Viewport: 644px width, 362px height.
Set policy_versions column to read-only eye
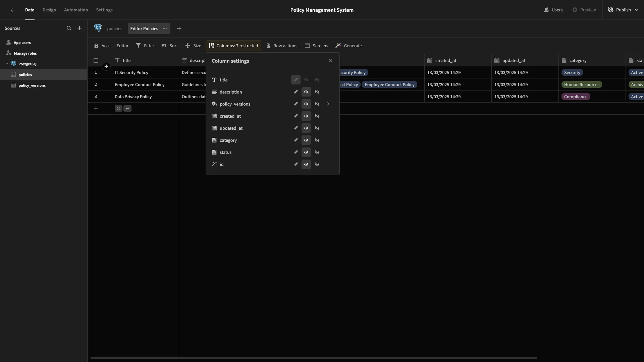(306, 104)
